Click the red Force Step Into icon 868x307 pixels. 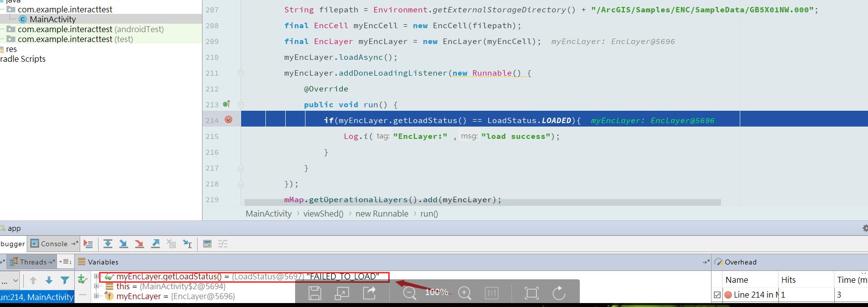point(140,244)
